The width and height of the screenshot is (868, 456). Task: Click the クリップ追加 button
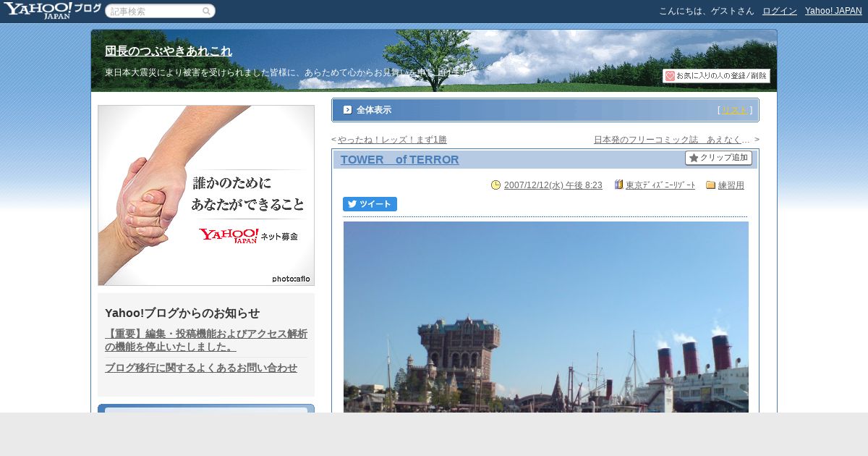point(718,158)
